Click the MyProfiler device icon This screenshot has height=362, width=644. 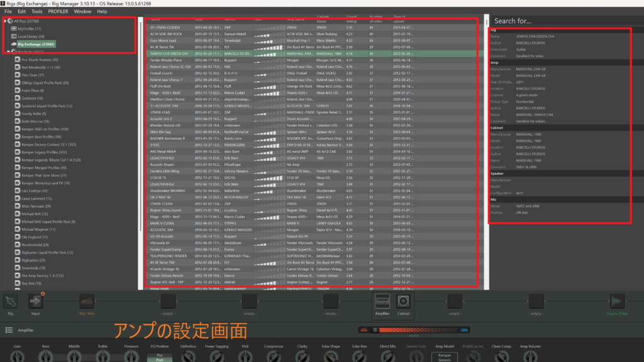(x=14, y=29)
